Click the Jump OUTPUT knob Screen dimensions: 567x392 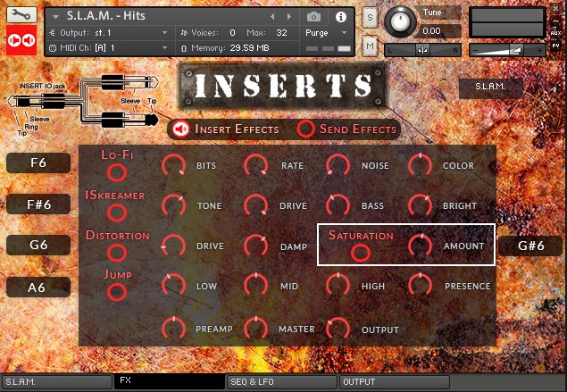(338, 329)
